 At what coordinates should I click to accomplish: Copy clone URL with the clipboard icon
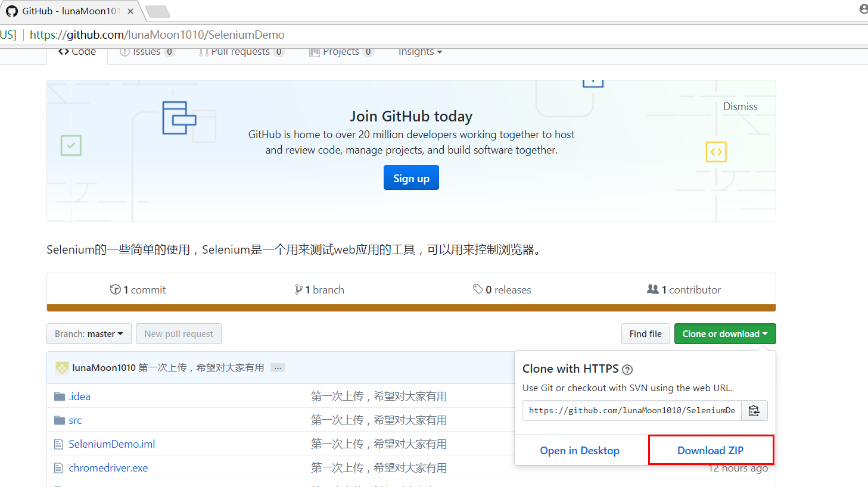click(x=754, y=411)
